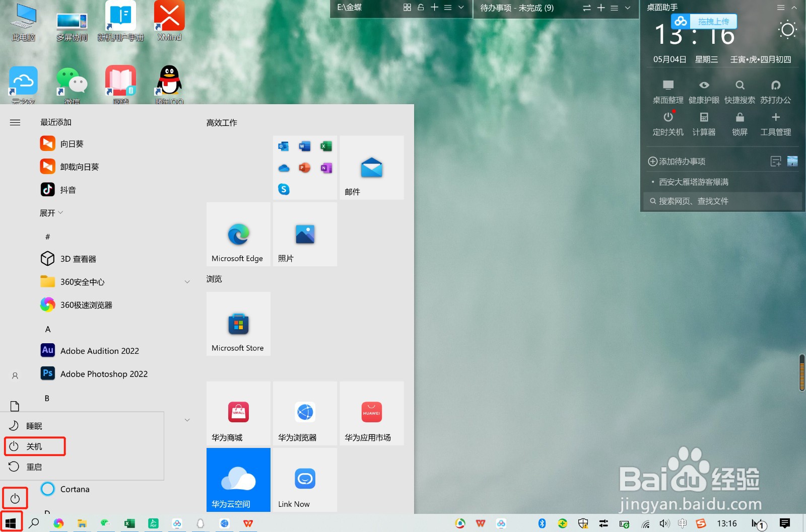Viewport: 806px width, 532px height.
Task: Open the list menu on 待办事项 panel
Action: 614,8
